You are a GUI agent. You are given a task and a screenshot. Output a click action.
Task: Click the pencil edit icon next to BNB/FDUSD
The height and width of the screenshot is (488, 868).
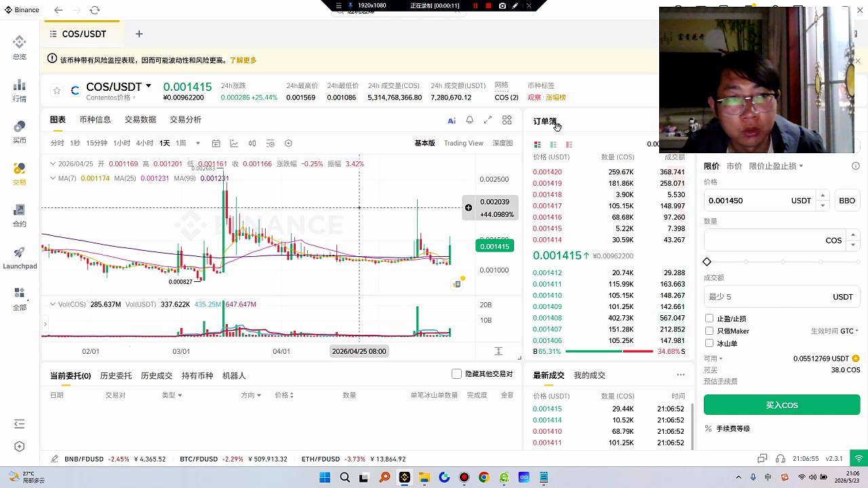(x=54, y=459)
